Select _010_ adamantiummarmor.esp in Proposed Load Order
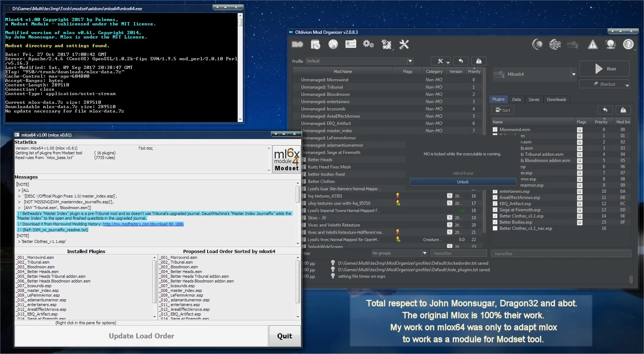Screen dimensions: 644x354 185,300
